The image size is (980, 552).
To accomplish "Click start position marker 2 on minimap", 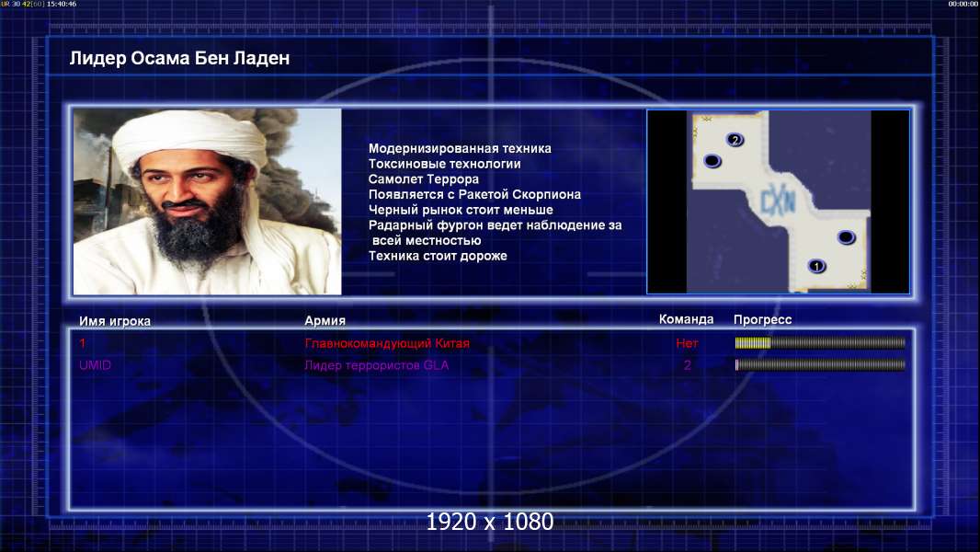I will [735, 140].
